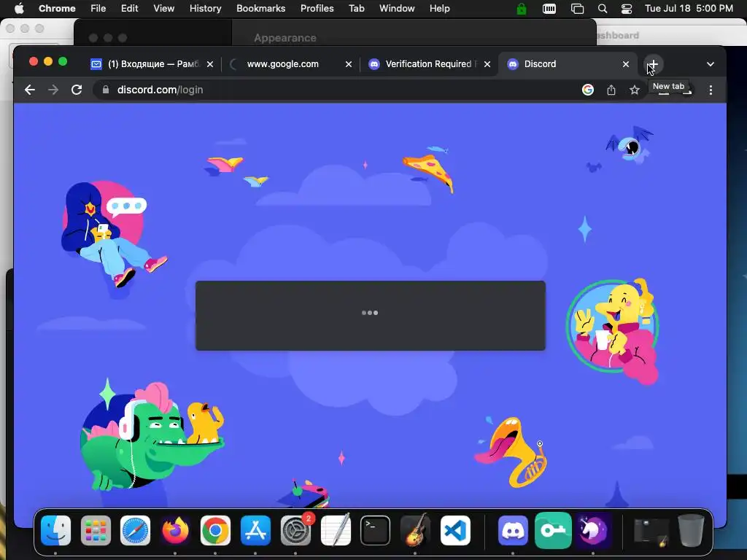Launch Safari from the Dock
This screenshot has width=747, height=560.
click(x=135, y=530)
